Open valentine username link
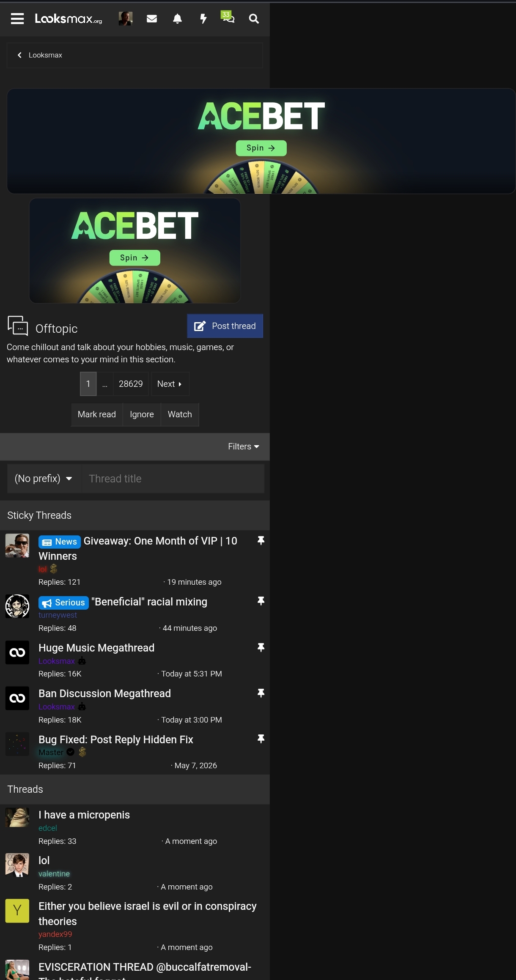 54,874
